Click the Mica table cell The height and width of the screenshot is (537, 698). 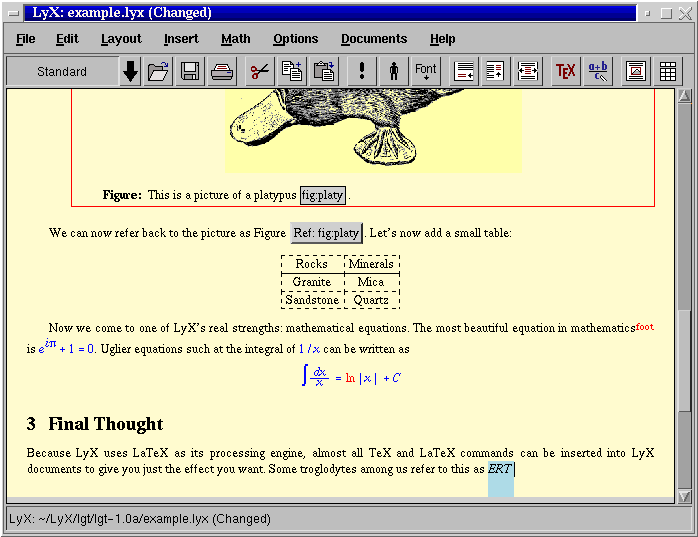point(372,282)
